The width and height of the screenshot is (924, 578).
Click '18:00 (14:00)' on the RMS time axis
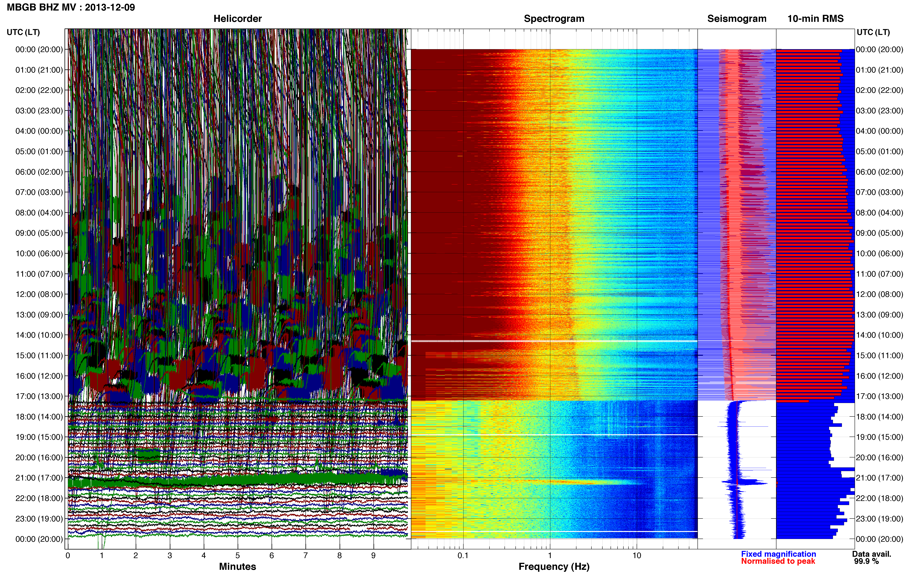(879, 417)
